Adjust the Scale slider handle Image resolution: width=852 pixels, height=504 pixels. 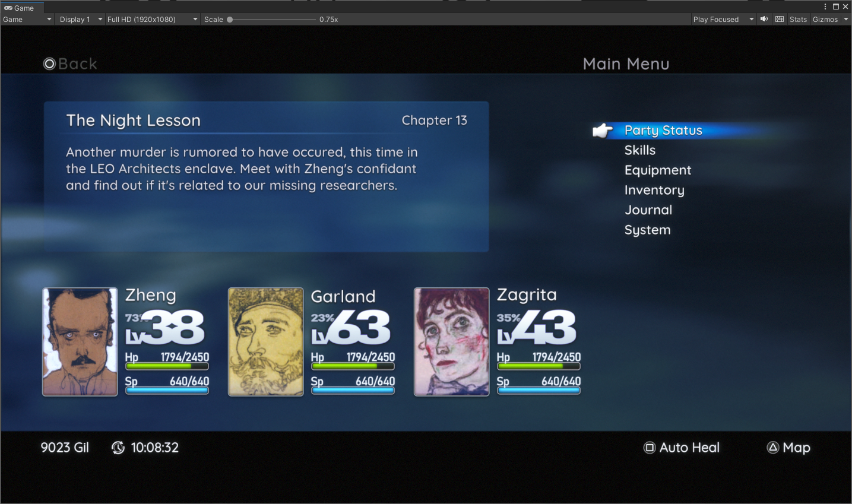[x=230, y=20]
